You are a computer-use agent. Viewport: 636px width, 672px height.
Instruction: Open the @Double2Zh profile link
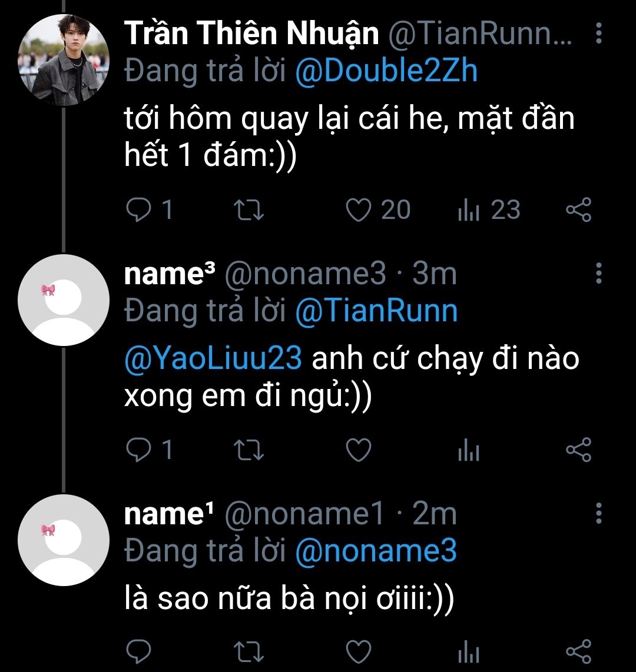386,72
